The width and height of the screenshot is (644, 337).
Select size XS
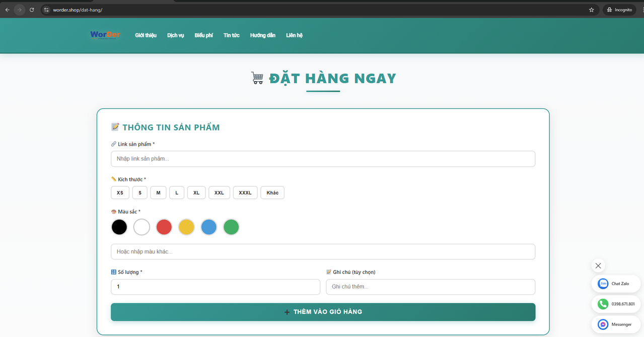120,193
